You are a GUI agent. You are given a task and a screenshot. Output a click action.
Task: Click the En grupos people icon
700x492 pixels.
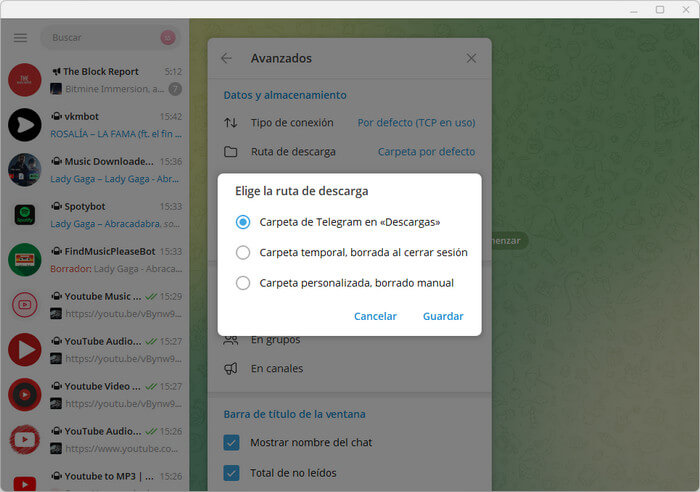[231, 340]
